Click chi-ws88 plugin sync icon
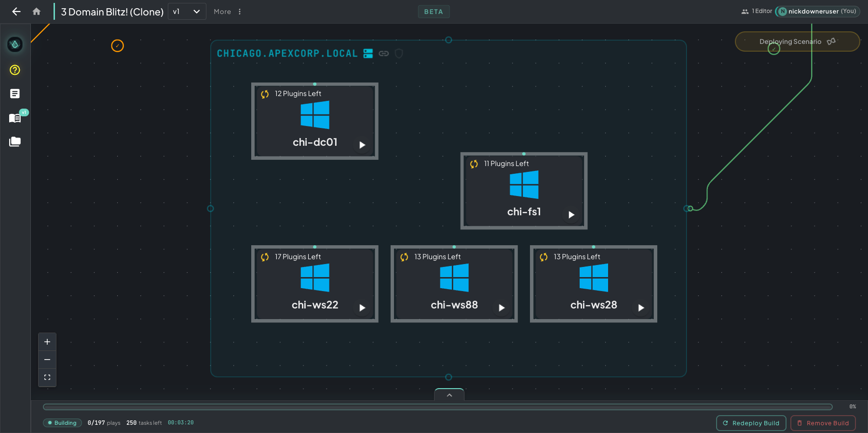The height and width of the screenshot is (433, 868). [404, 257]
